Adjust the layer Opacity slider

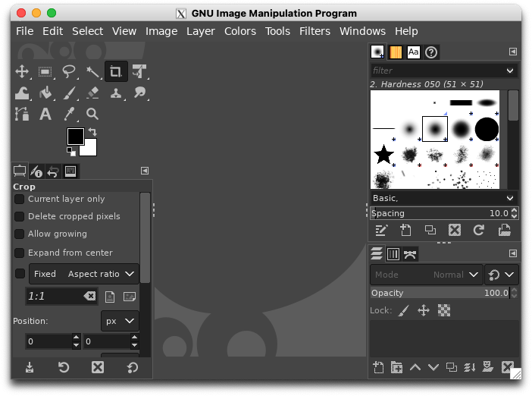coord(441,293)
